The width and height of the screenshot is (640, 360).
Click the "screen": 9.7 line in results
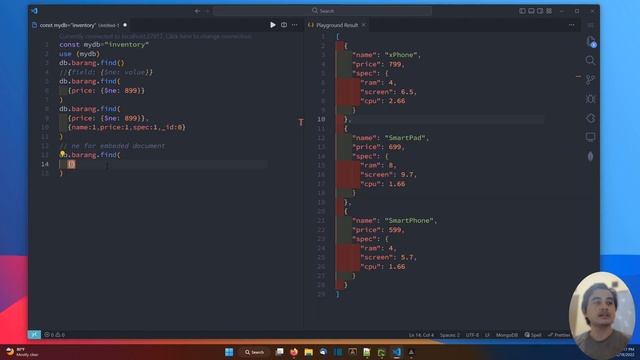[x=388, y=175]
